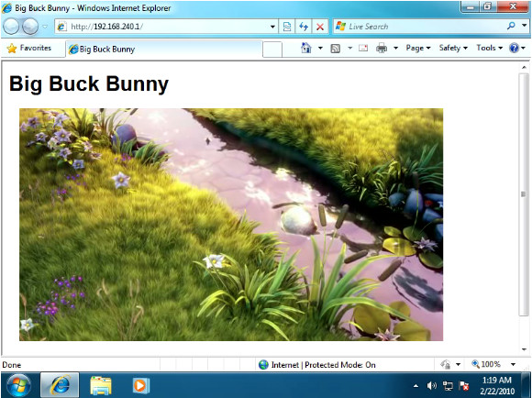The width and height of the screenshot is (532, 398).
Task: Open the recent pages dropdown arrow
Action: (x=45, y=27)
